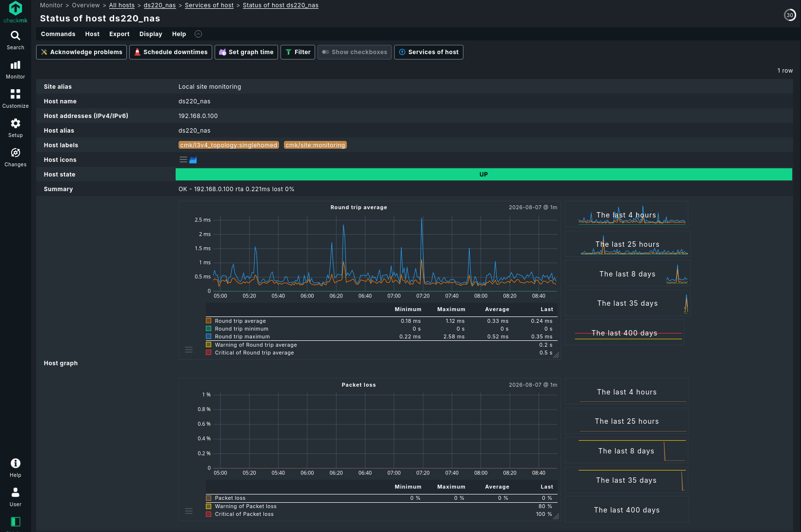Click the Checkmk logo

tap(16, 12)
